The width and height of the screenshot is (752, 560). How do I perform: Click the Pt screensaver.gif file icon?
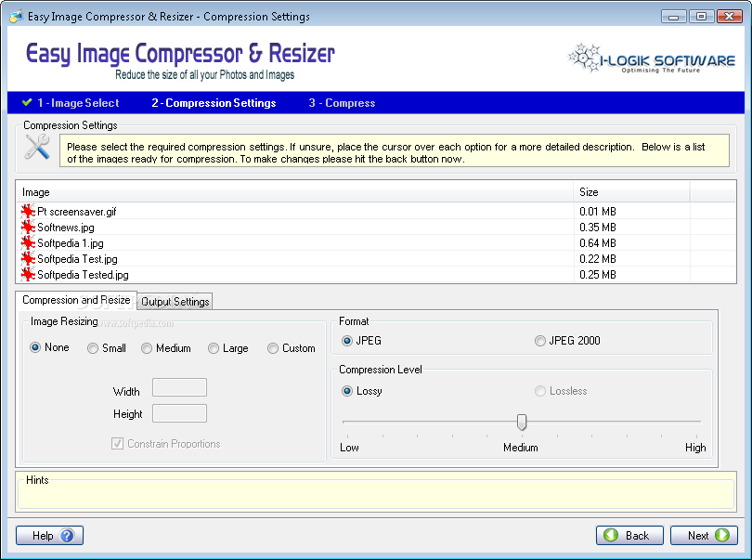28,211
